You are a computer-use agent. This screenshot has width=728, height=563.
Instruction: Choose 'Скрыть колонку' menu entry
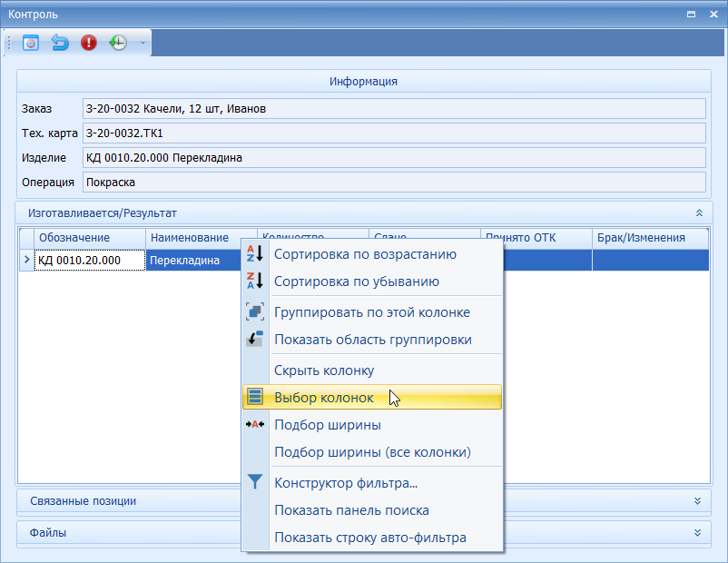point(323,370)
